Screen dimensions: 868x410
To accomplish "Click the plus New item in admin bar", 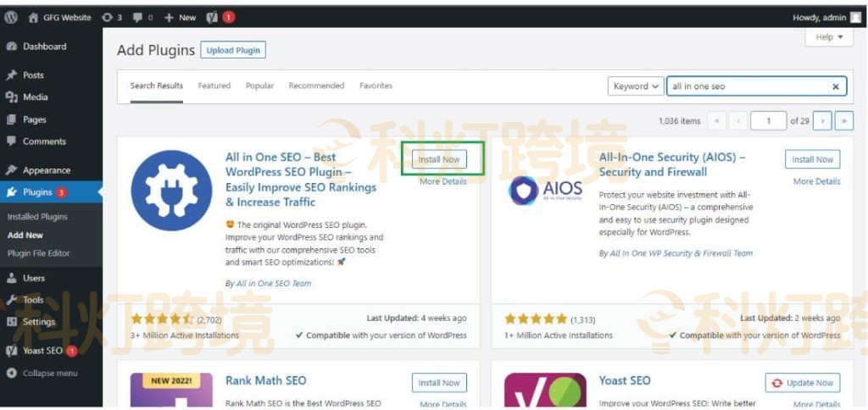I will (181, 17).
